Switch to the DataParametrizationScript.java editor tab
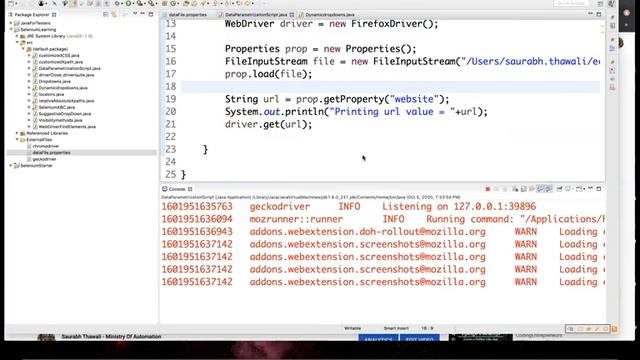Screen dimensions: 640x360 coord(256,15)
